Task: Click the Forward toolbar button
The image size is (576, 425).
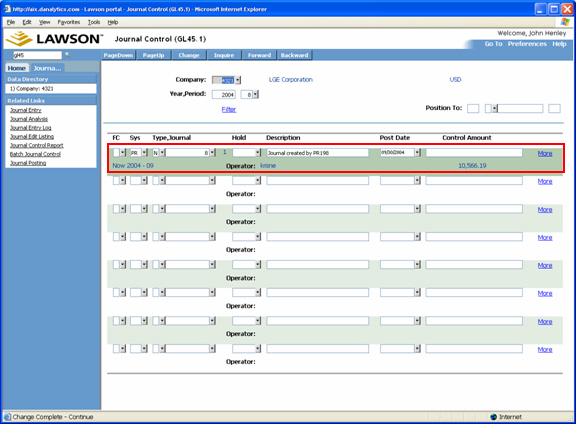Action: (259, 55)
